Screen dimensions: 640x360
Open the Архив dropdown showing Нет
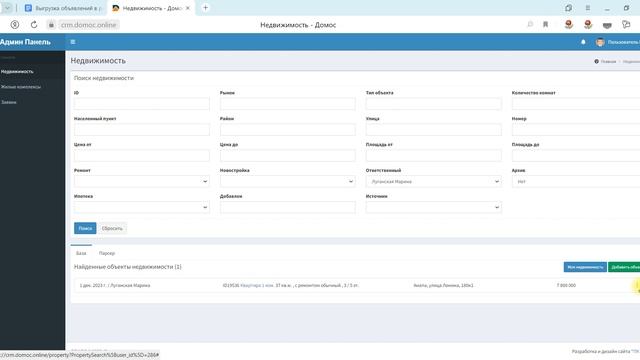pos(576,181)
